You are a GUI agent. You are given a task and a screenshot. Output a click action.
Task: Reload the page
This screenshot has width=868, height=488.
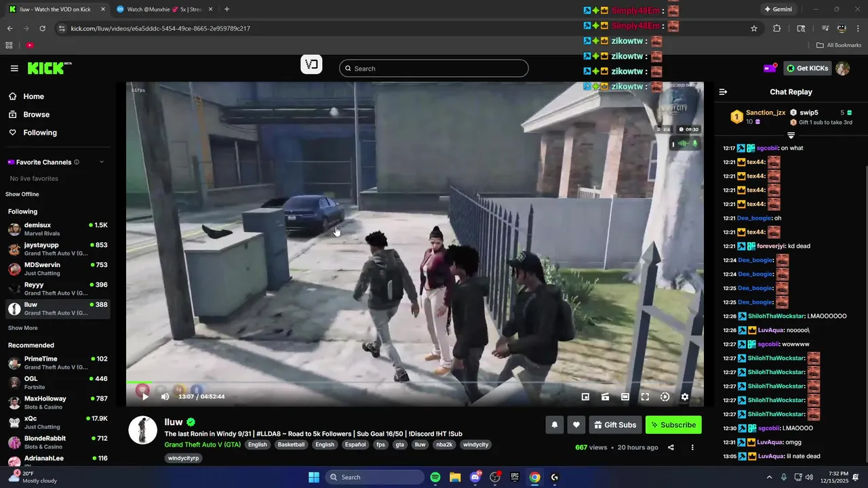(42, 28)
